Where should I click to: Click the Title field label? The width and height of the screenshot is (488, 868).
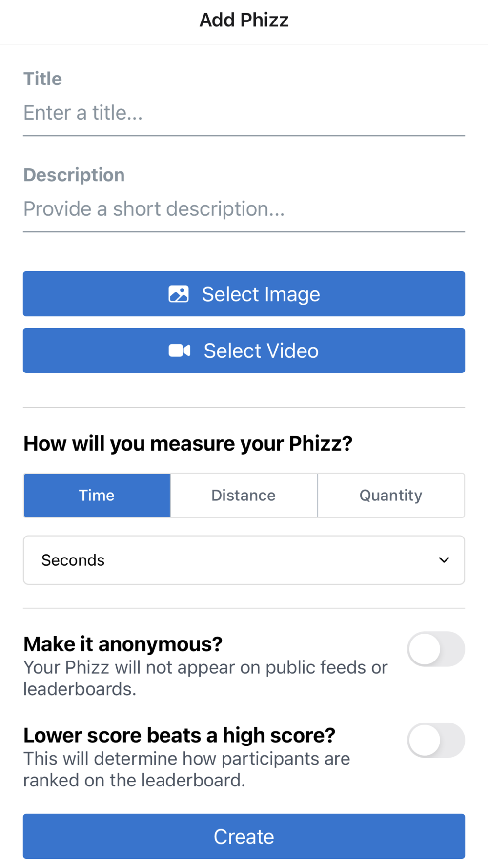click(43, 79)
